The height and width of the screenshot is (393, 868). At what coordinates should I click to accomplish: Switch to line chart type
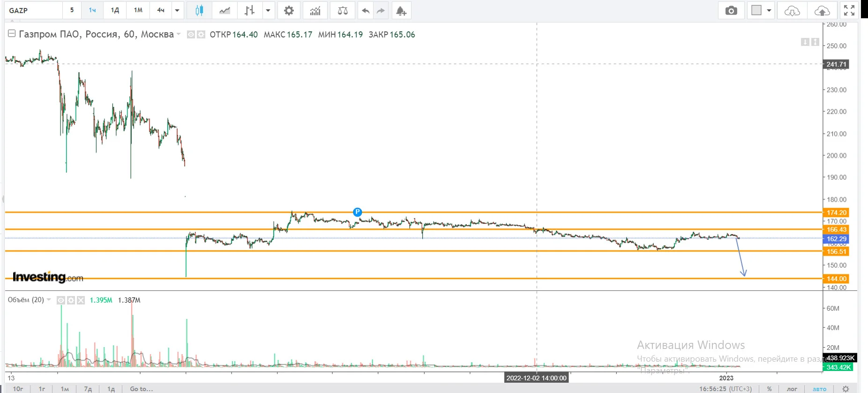pyautogui.click(x=224, y=10)
